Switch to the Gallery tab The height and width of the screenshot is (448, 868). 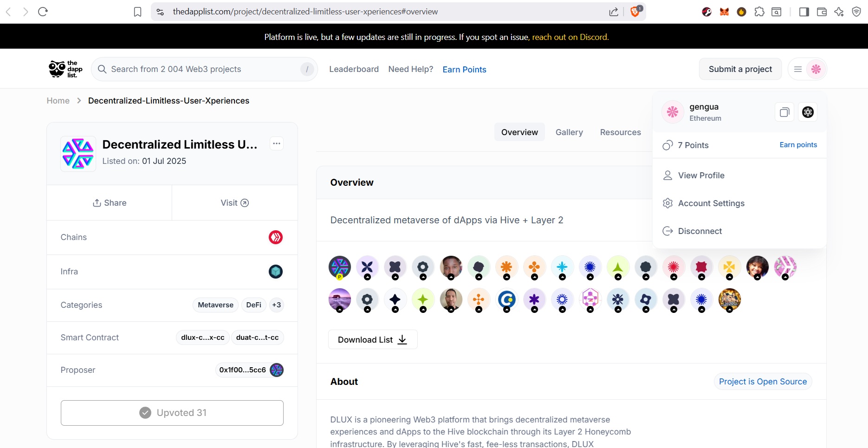(x=569, y=132)
